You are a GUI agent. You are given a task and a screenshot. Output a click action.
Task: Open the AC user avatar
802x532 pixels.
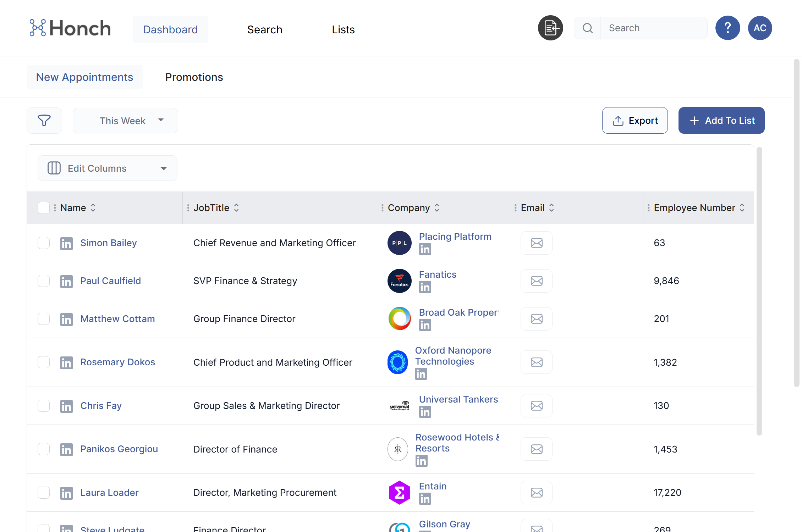point(760,28)
